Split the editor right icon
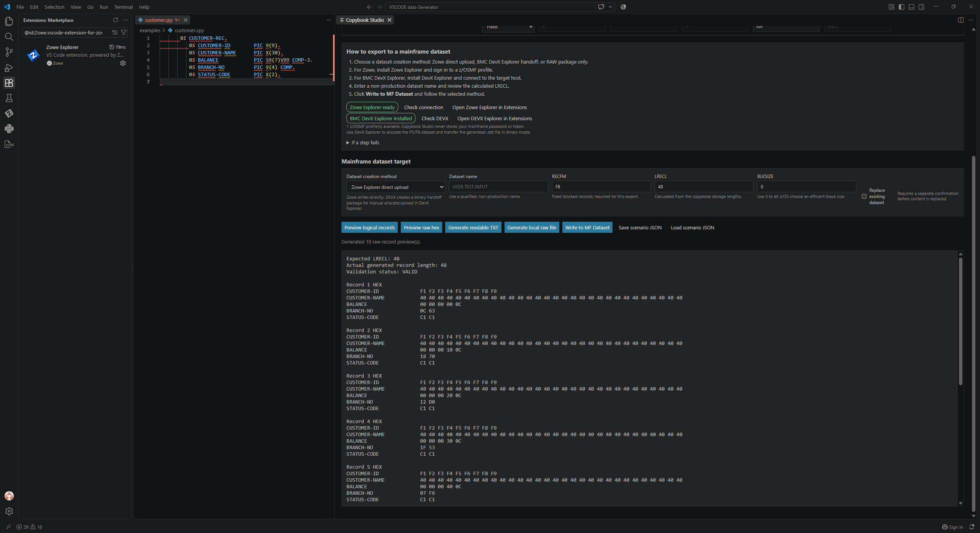The width and height of the screenshot is (980, 533). [x=960, y=20]
